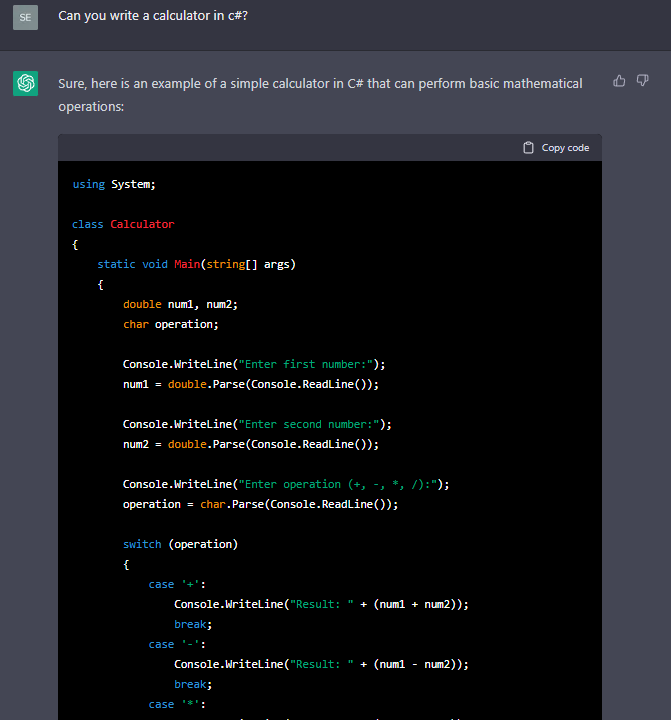Click the 'Enter second number:' WriteLine statement
The image size is (671, 720).
coord(257,424)
